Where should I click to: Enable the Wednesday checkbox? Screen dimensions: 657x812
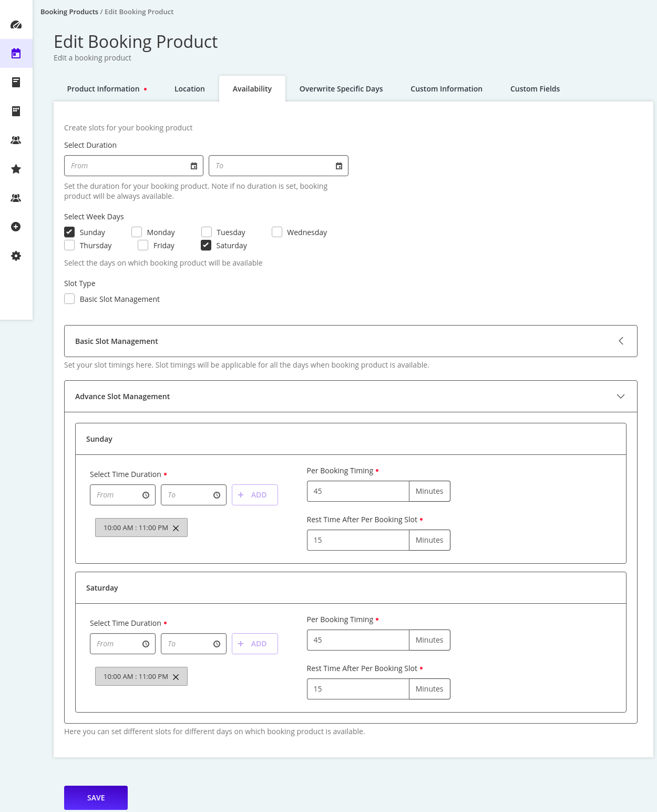pyautogui.click(x=277, y=232)
